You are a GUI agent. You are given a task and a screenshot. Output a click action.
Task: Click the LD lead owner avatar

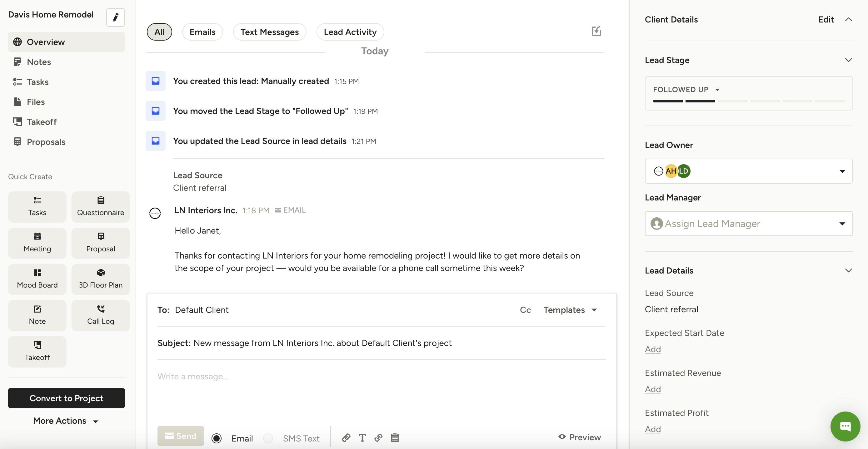pyautogui.click(x=684, y=171)
